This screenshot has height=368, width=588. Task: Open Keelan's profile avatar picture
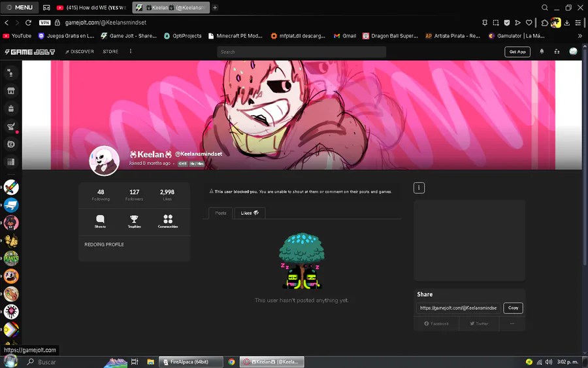click(105, 161)
